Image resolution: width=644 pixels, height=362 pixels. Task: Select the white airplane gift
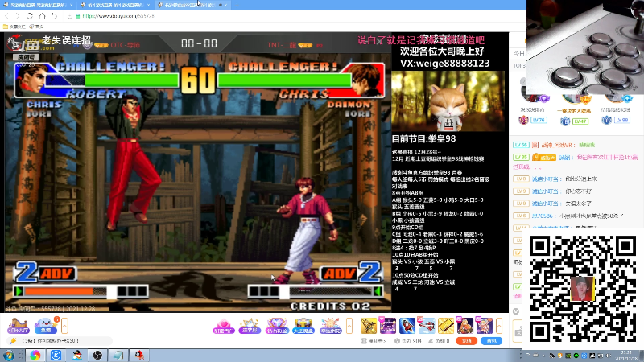[427, 326]
